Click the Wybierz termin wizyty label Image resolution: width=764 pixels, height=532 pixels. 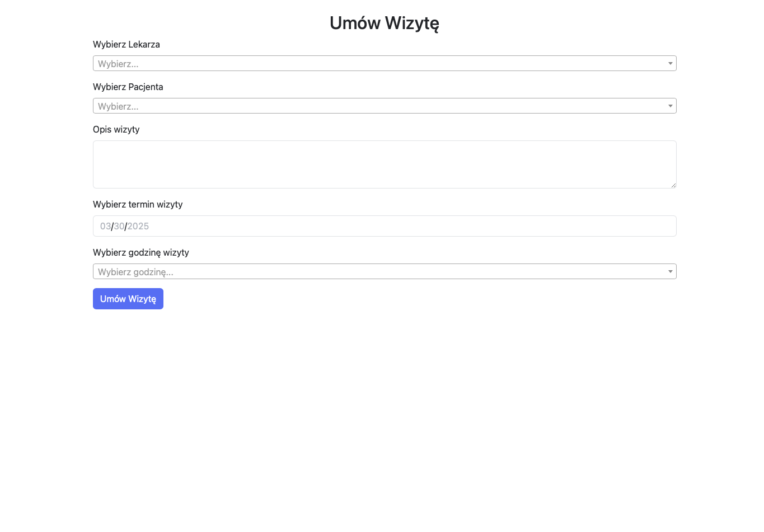(138, 204)
